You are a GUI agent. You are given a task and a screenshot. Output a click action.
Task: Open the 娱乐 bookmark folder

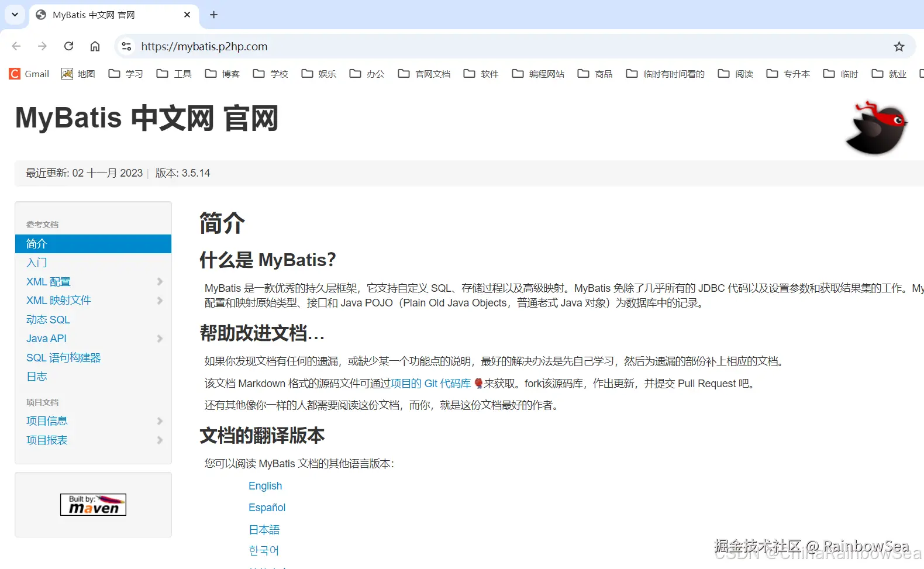[x=319, y=74]
